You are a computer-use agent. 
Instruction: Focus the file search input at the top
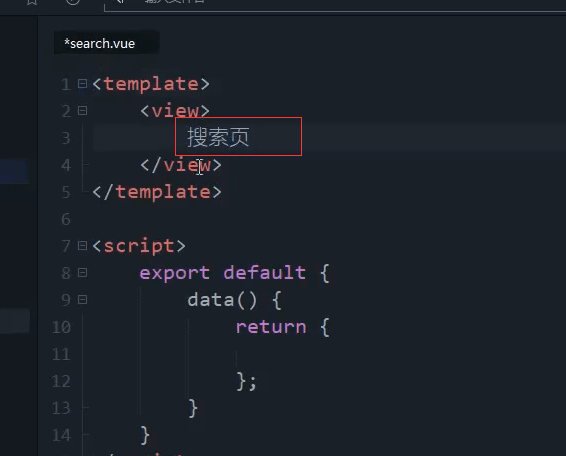click(335, 5)
